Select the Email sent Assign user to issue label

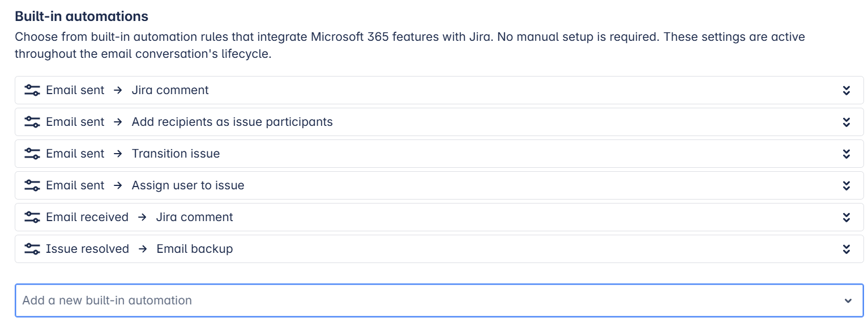point(145,185)
